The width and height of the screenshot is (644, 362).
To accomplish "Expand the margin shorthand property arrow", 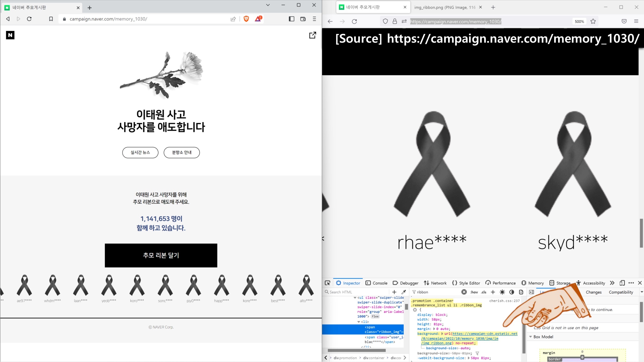I will click(x=434, y=329).
